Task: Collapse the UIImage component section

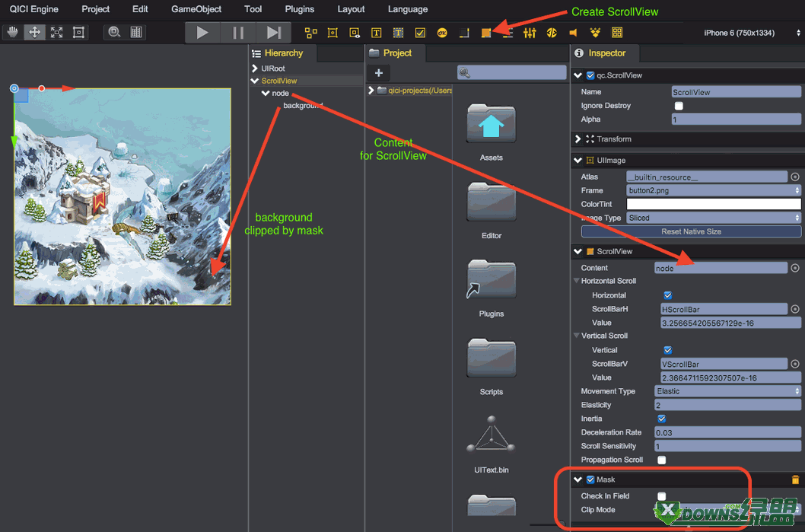Action: click(x=578, y=161)
